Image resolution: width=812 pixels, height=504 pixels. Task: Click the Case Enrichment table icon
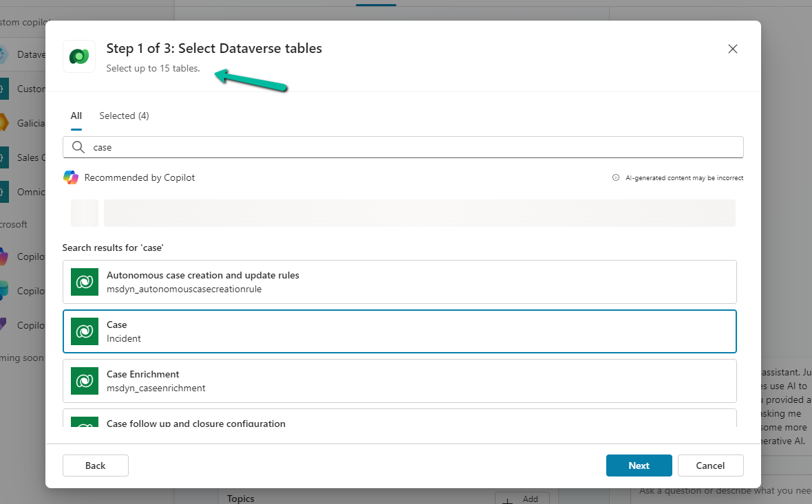[x=85, y=381]
